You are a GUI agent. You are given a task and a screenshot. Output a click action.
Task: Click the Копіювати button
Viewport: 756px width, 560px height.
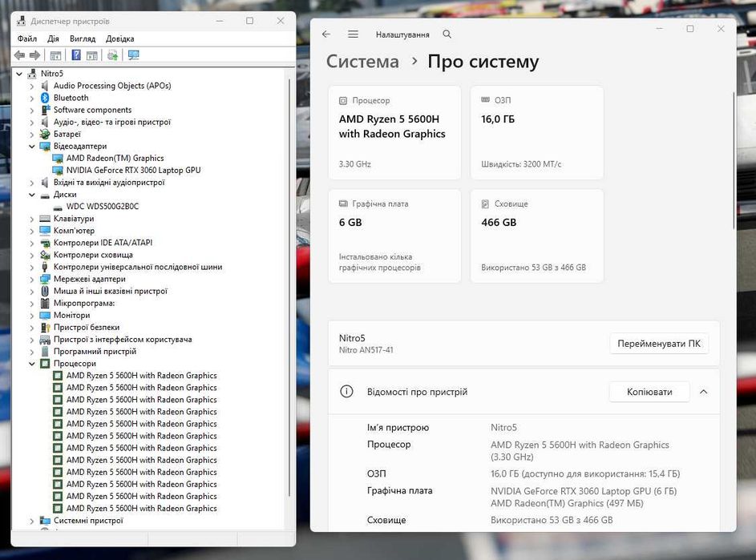(649, 392)
